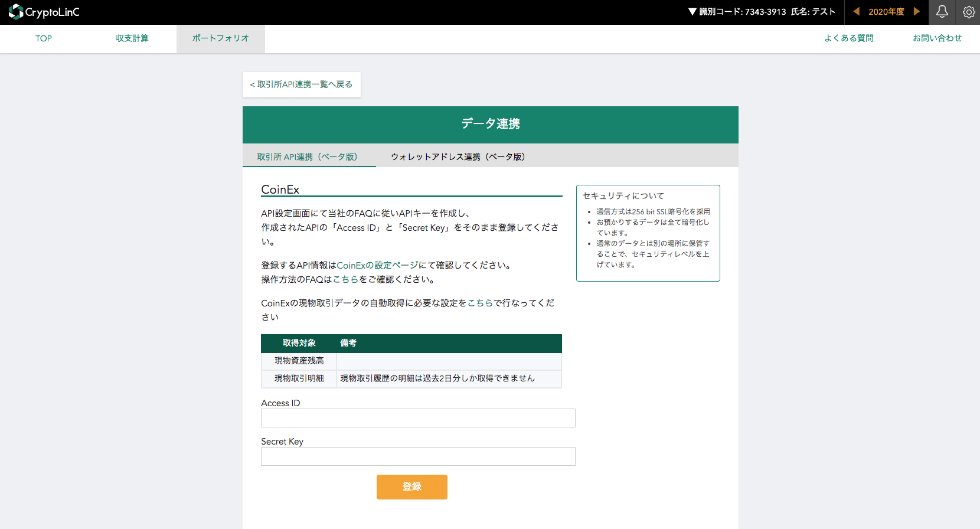This screenshot has height=529, width=980.
Task: Click the CryptoLinC logo
Action: point(44,12)
